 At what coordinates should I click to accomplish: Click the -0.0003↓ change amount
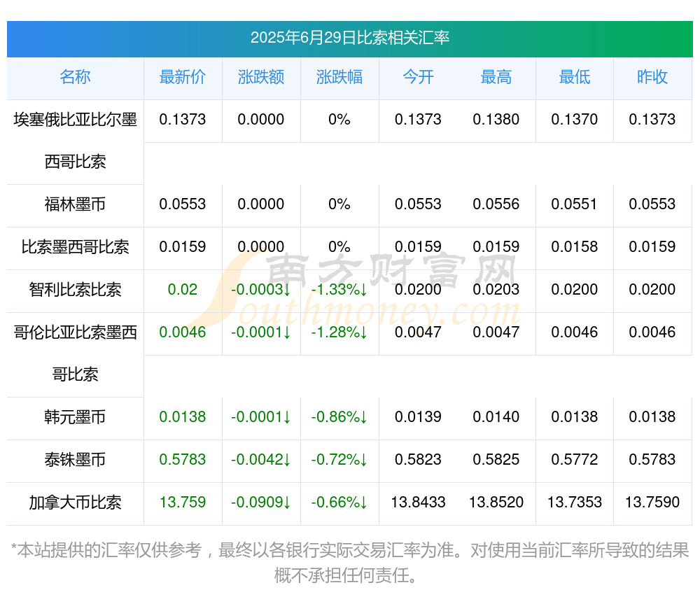(261, 290)
